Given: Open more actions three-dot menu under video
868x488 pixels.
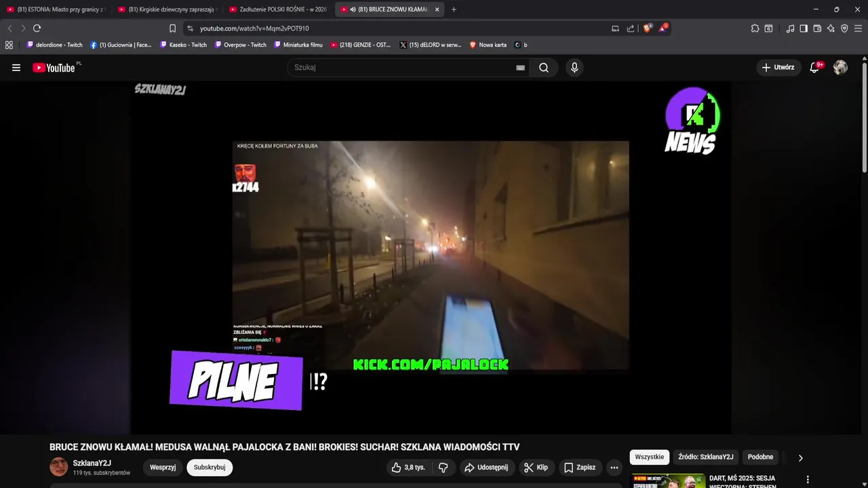Looking at the screenshot, I should point(614,468).
